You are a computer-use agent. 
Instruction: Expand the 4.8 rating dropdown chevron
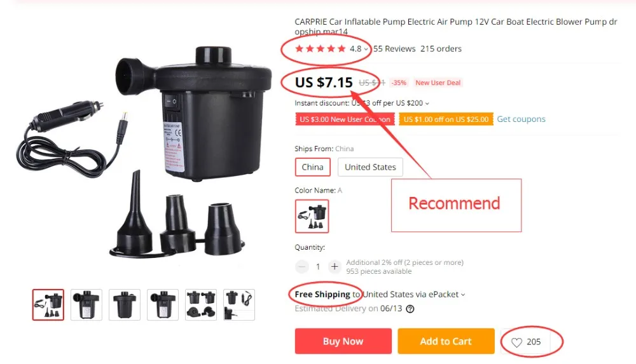coord(366,49)
